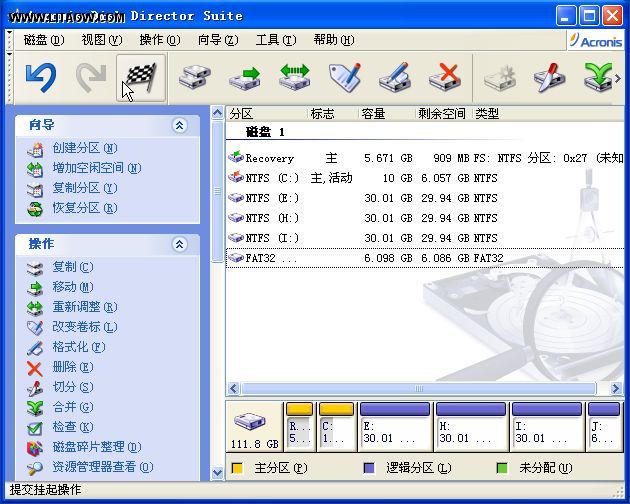Click the Change label tag icon
Viewport: 630px width, 504px height.
click(x=345, y=77)
